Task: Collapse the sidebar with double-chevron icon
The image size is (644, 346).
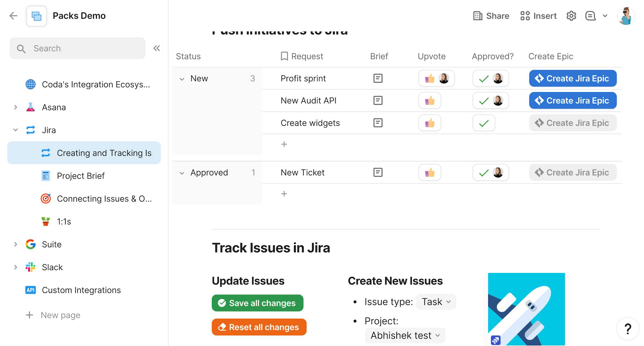Action: coord(156,48)
